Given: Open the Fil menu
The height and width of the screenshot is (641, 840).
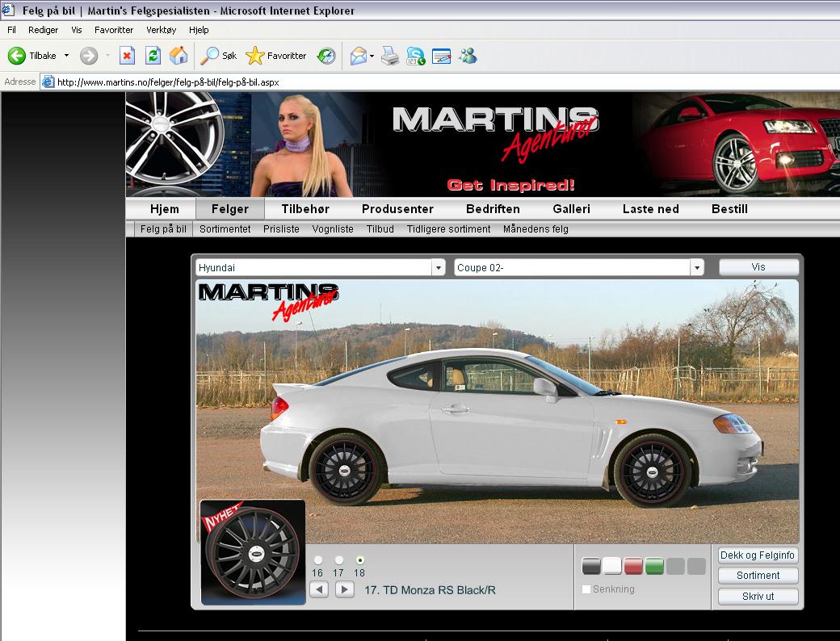Looking at the screenshot, I should (11, 30).
